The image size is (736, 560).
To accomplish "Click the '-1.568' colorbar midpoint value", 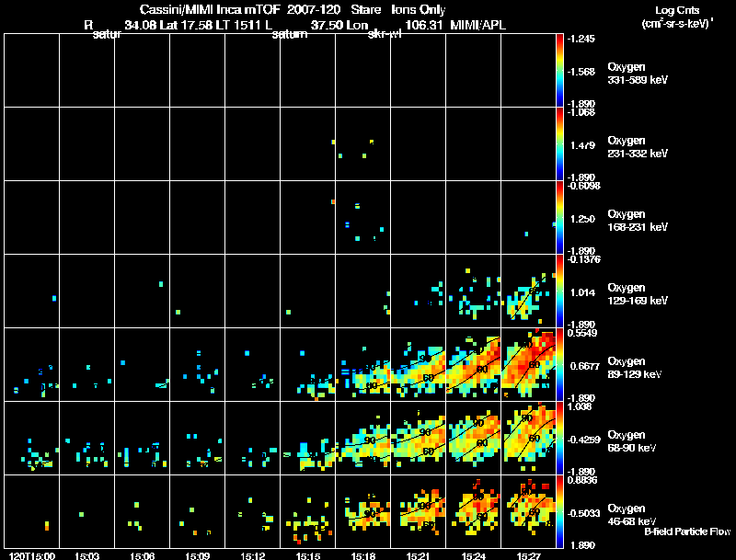I will click(x=581, y=72).
